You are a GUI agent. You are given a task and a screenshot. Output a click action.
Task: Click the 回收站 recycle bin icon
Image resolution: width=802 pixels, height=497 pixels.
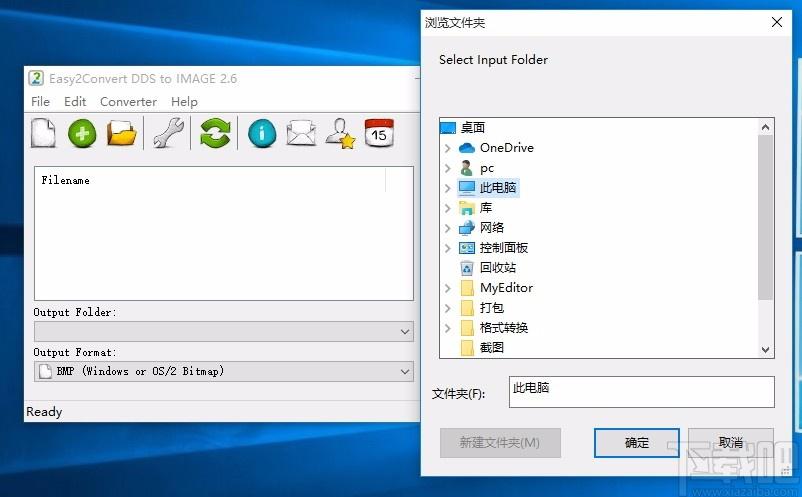coord(466,268)
